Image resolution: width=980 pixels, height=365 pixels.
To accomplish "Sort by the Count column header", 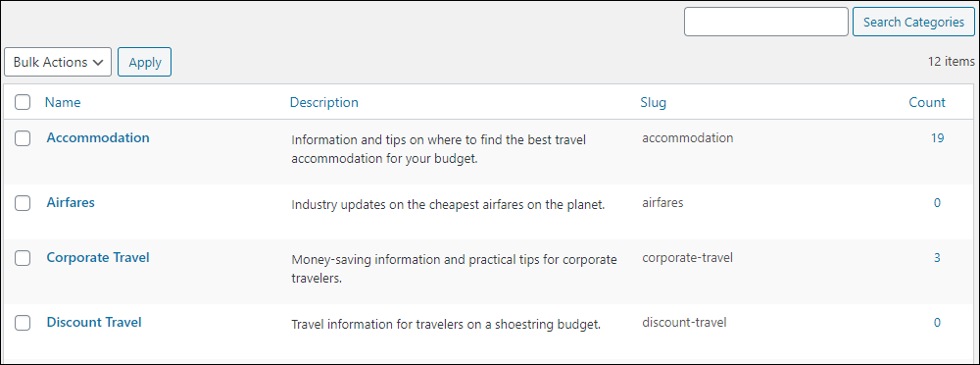I will click(x=927, y=102).
